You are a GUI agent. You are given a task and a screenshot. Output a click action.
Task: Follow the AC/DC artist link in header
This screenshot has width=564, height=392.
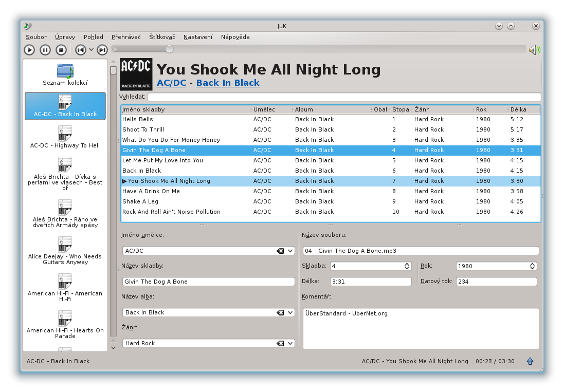[x=172, y=83]
